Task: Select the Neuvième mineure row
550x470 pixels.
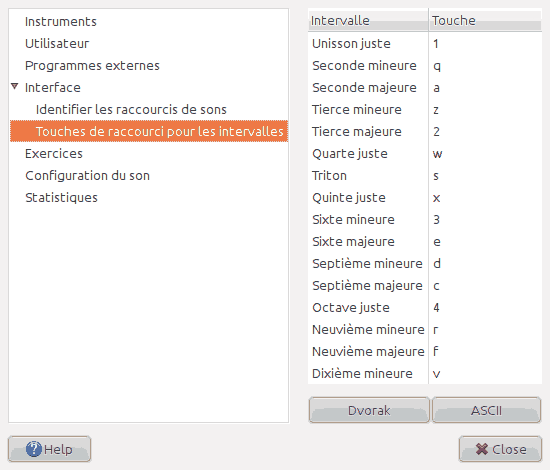Action: point(425,330)
